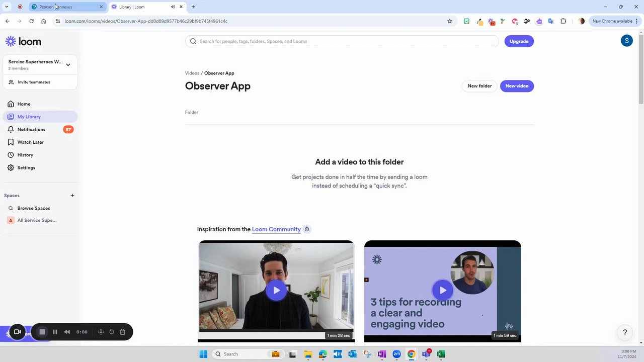The width and height of the screenshot is (644, 362).
Task: Open the Windows Start menu
Action: click(203, 354)
